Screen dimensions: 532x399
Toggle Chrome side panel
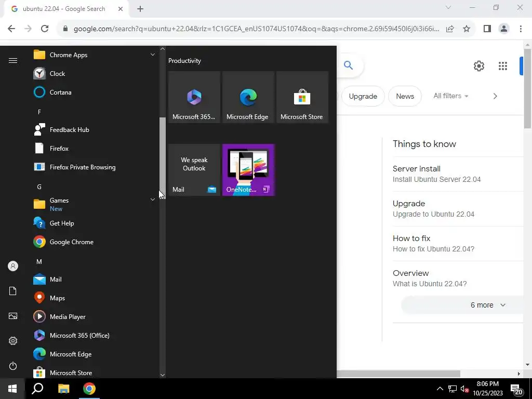487,29
